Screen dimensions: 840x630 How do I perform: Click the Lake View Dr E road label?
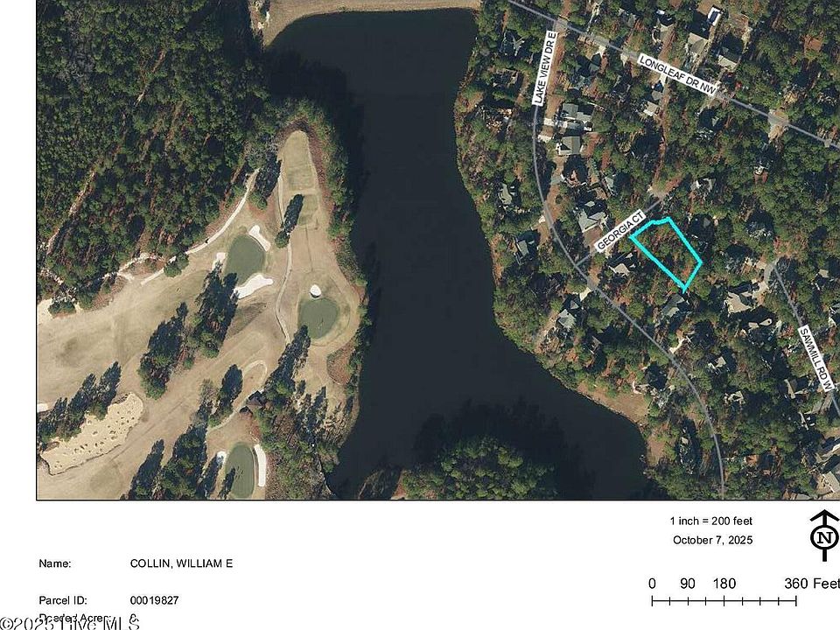point(545,67)
